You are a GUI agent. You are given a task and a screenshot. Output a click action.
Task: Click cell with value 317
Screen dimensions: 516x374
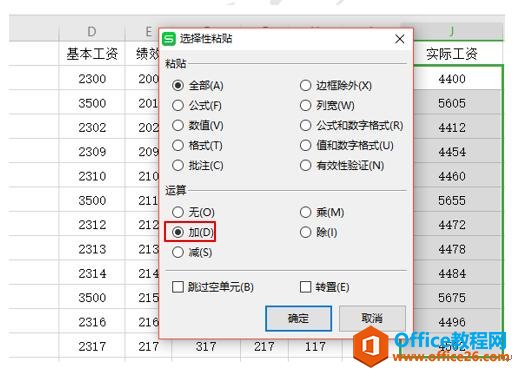click(x=206, y=348)
